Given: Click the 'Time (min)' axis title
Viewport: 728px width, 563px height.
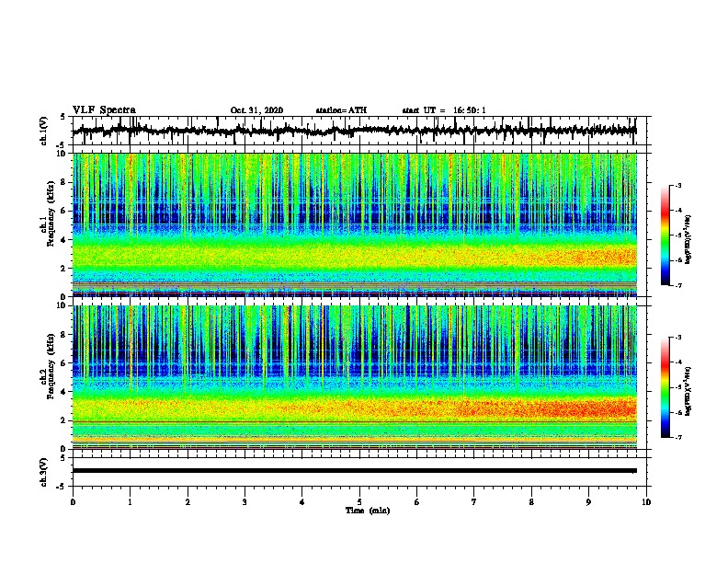Looking at the screenshot, I should click(x=368, y=511).
